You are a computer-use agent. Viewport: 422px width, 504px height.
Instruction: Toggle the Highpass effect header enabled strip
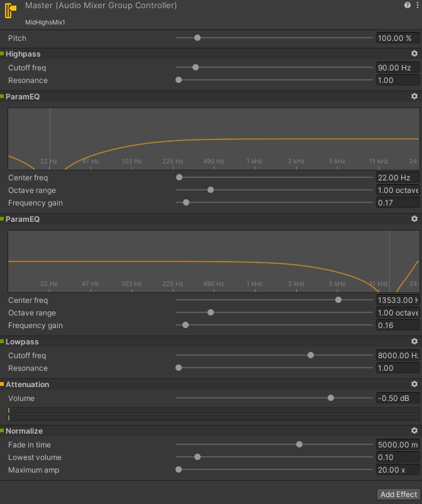pyautogui.click(x=1, y=53)
